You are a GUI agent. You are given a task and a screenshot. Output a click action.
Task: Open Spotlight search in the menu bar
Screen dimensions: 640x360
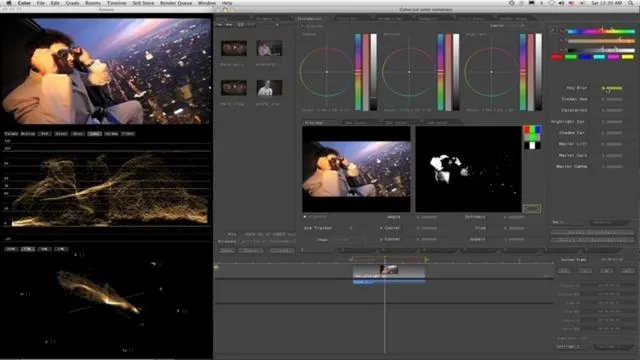coord(630,3)
